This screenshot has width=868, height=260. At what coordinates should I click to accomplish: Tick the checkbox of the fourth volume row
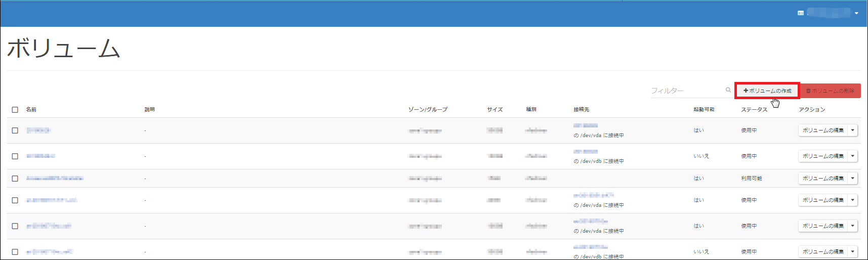click(15, 200)
